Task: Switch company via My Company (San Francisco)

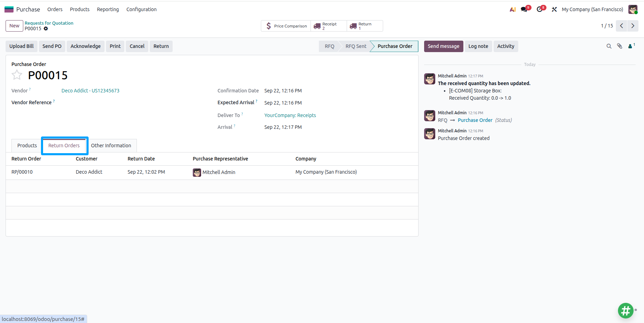Action: coord(592,9)
